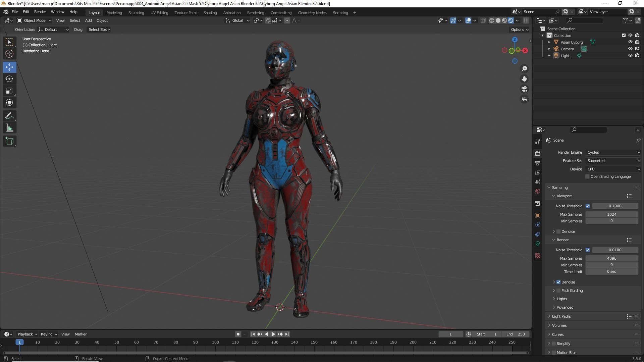Open the Add menu in viewport
This screenshot has height=362, width=644.
click(88, 20)
